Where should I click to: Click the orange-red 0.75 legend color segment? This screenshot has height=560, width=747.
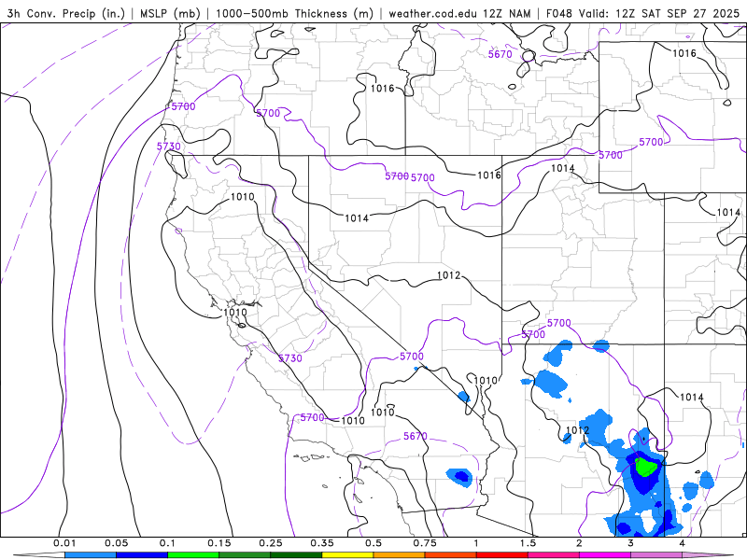coord(451,555)
